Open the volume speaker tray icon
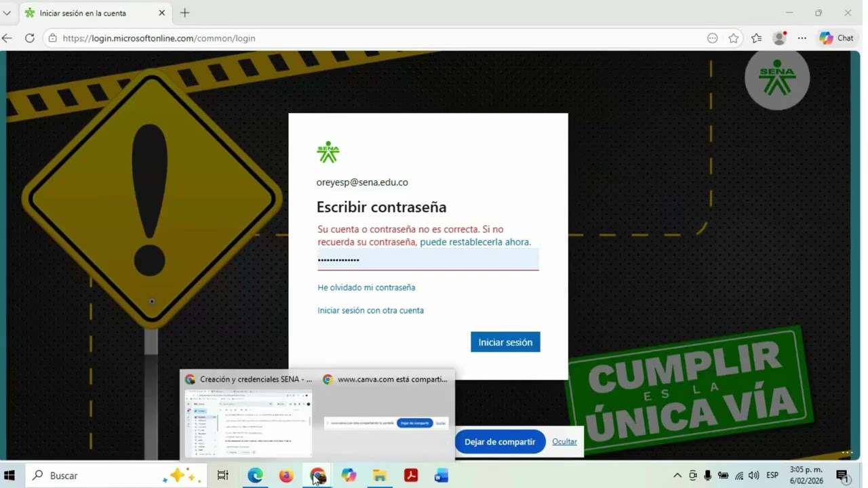 tap(753, 476)
